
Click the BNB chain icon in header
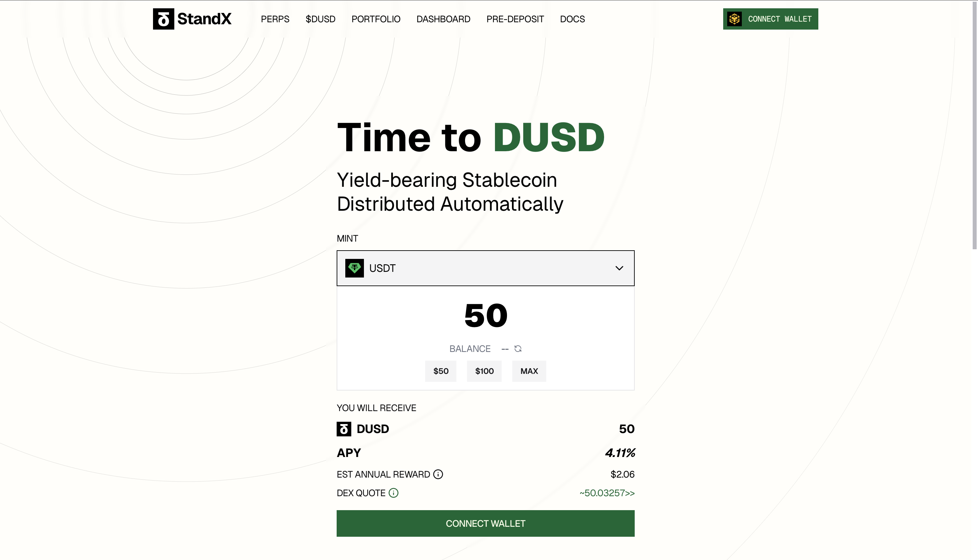click(x=734, y=19)
